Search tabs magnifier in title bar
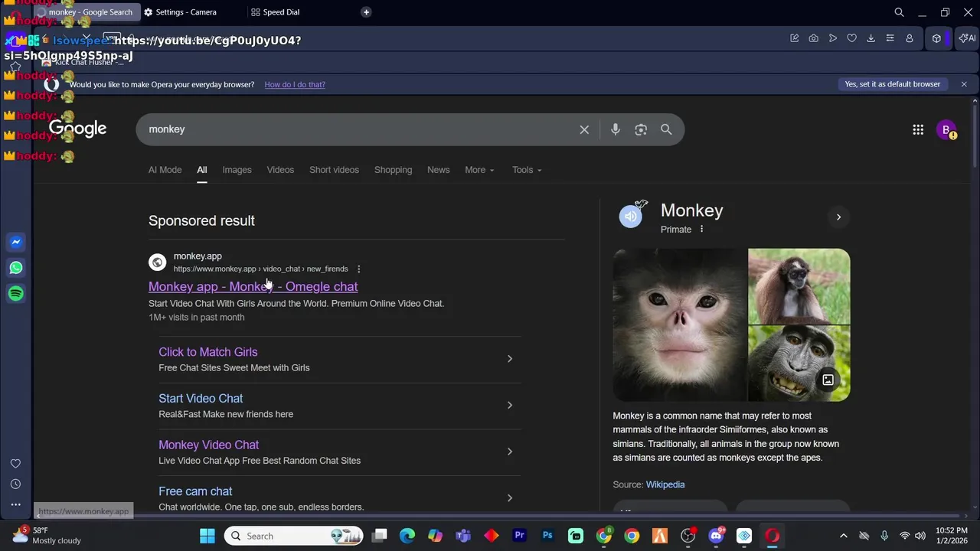The height and width of the screenshot is (551, 980). point(899,12)
